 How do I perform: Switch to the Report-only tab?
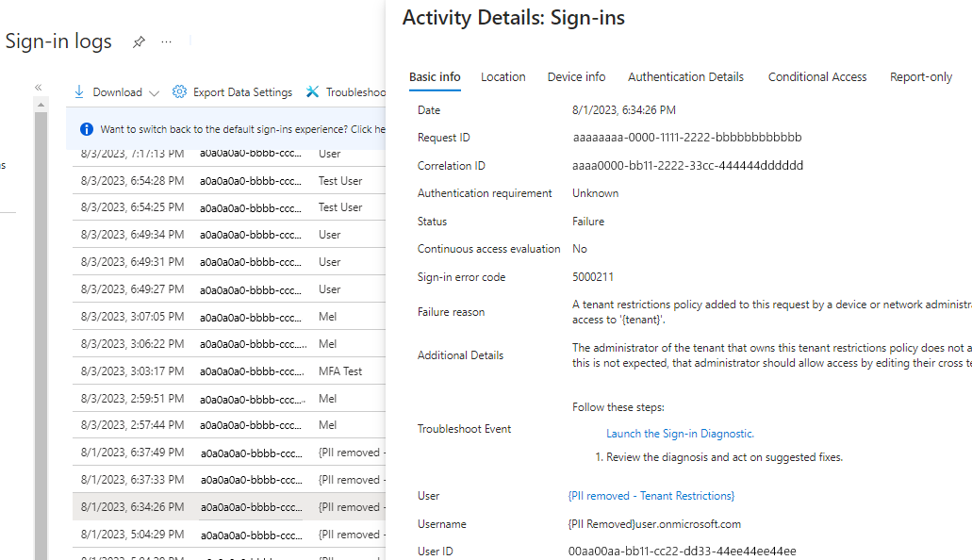(920, 77)
